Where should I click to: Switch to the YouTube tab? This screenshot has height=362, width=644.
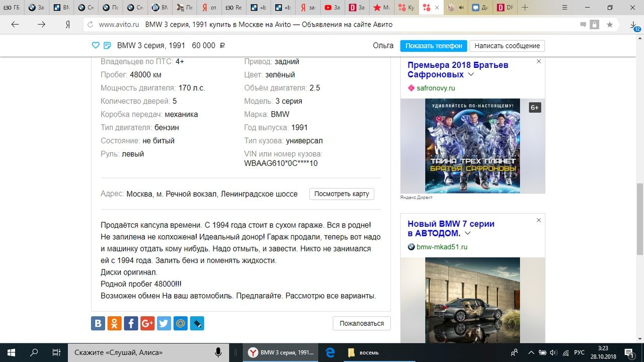[x=333, y=8]
